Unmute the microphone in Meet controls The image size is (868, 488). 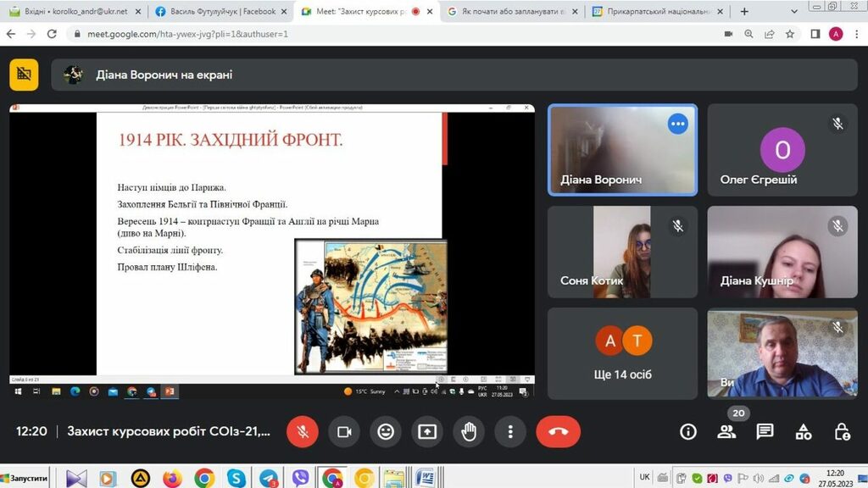[x=302, y=431]
